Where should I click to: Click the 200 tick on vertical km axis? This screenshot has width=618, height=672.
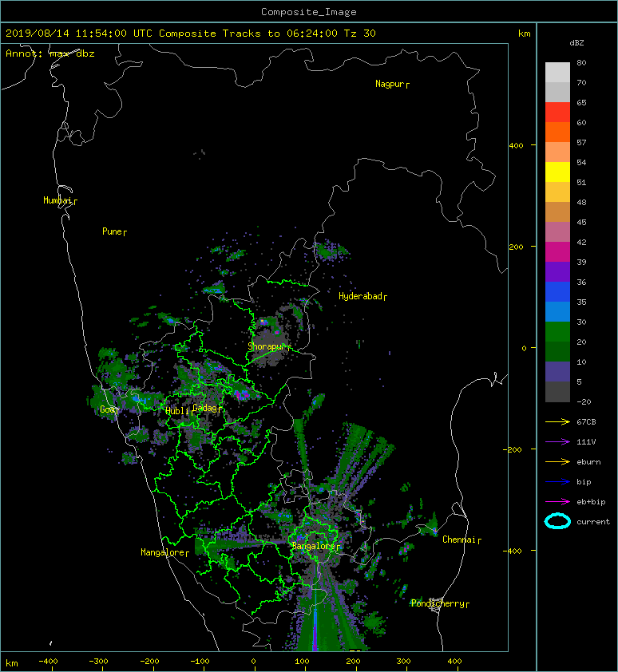[x=517, y=247]
